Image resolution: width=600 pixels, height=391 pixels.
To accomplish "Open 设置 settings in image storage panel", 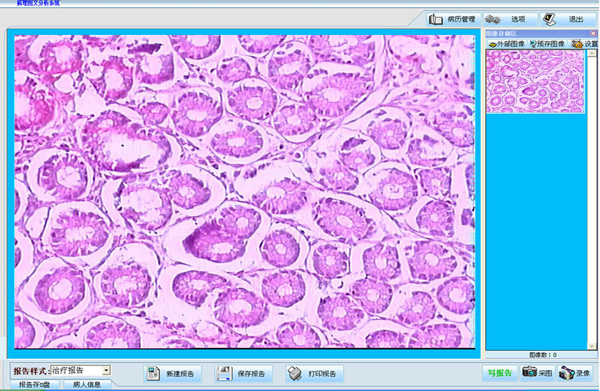I will pos(584,44).
